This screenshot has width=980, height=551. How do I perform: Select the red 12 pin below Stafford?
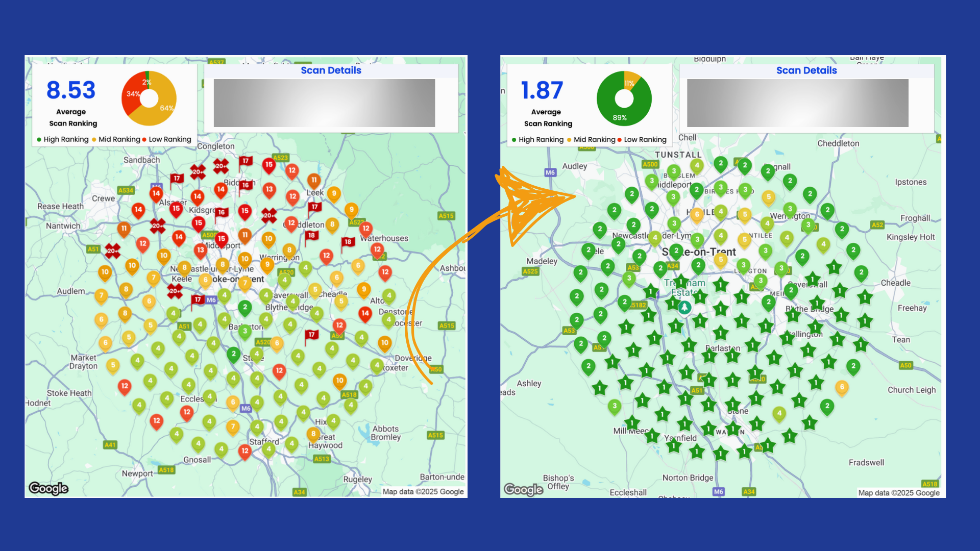245,452
